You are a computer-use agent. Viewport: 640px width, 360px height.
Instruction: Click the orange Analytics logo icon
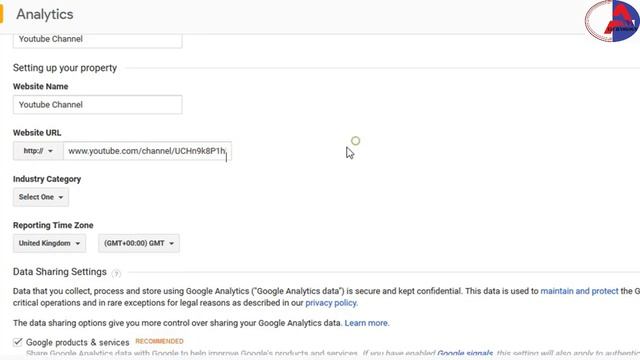[x=1, y=14]
